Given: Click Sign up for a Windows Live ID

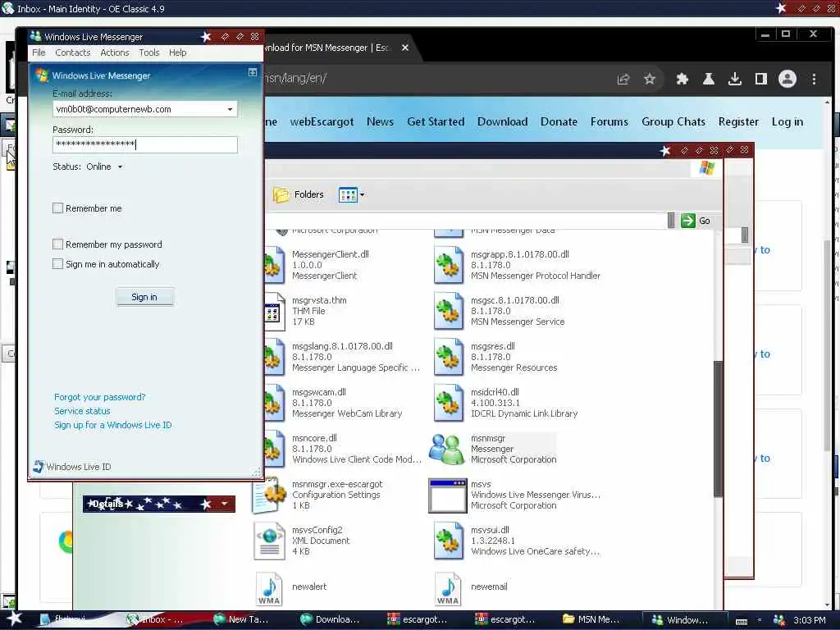Looking at the screenshot, I should tap(112, 425).
